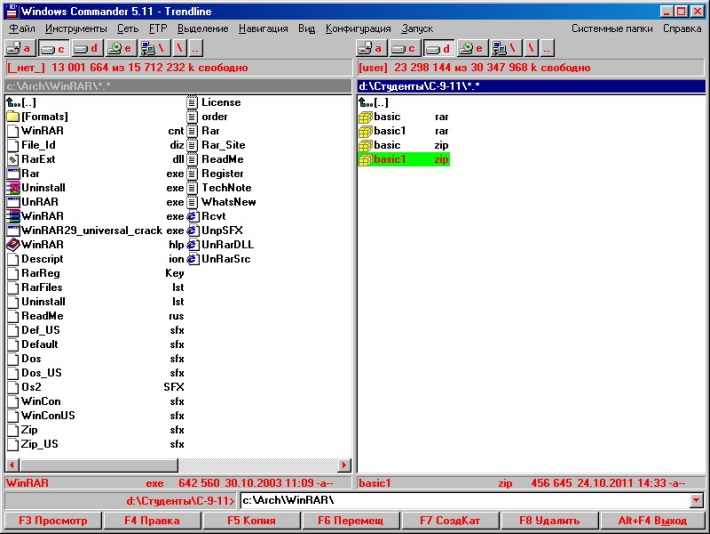Image resolution: width=710 pixels, height=534 pixels.
Task: Select WinRAR hlp help file
Action: point(96,245)
